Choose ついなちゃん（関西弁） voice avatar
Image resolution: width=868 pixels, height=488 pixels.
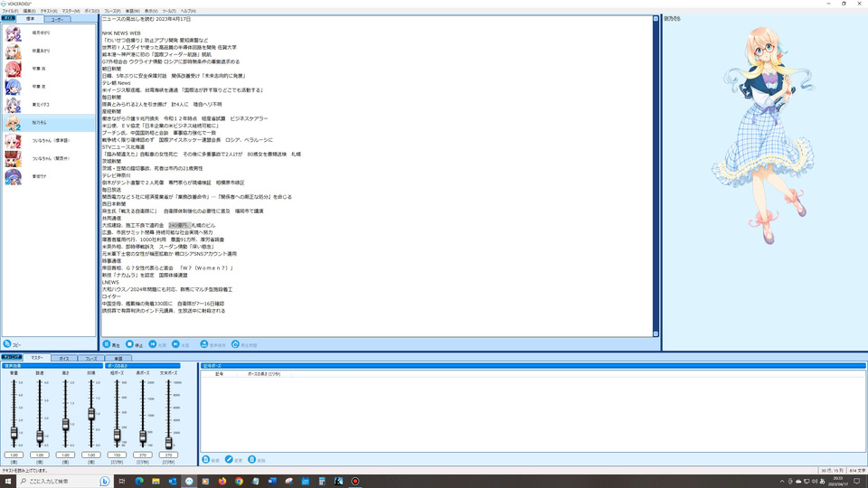click(14, 159)
